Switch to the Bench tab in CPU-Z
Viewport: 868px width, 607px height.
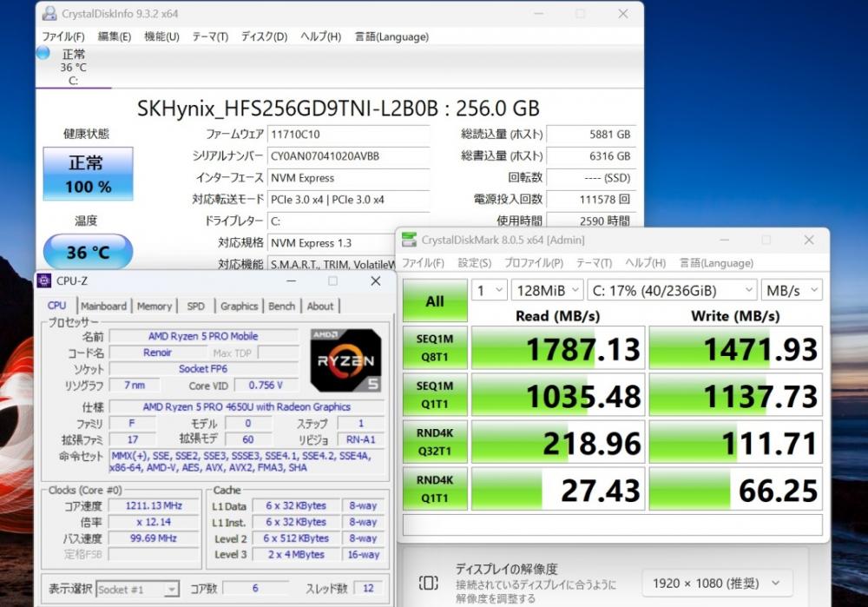pos(282,306)
